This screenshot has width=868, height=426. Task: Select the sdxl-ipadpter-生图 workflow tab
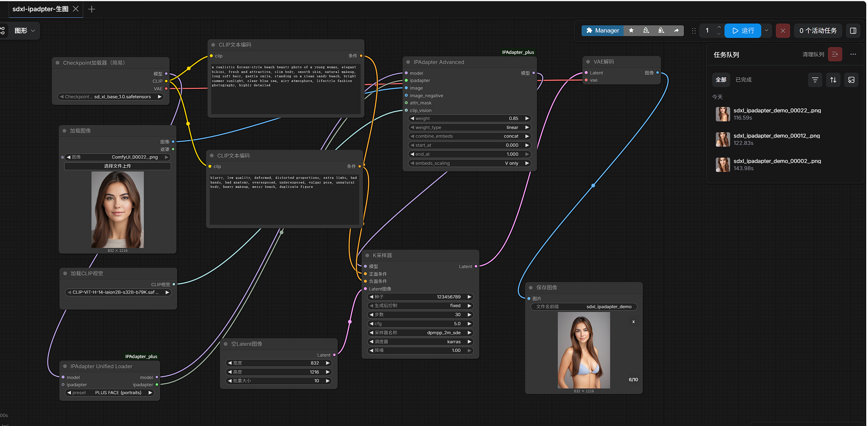tap(40, 9)
